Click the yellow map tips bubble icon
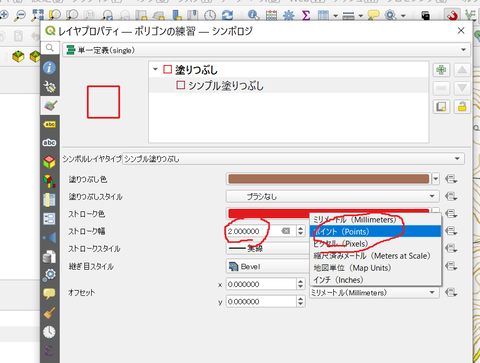 [x=373, y=15]
